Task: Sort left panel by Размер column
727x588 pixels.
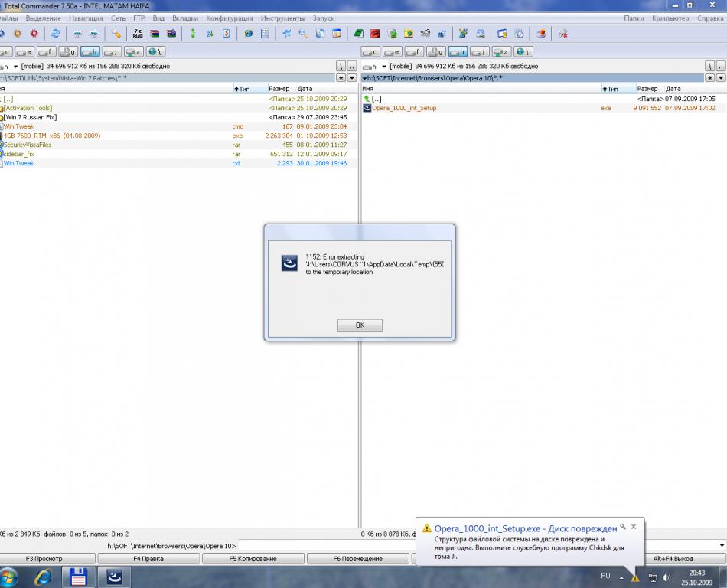Action: [279, 89]
